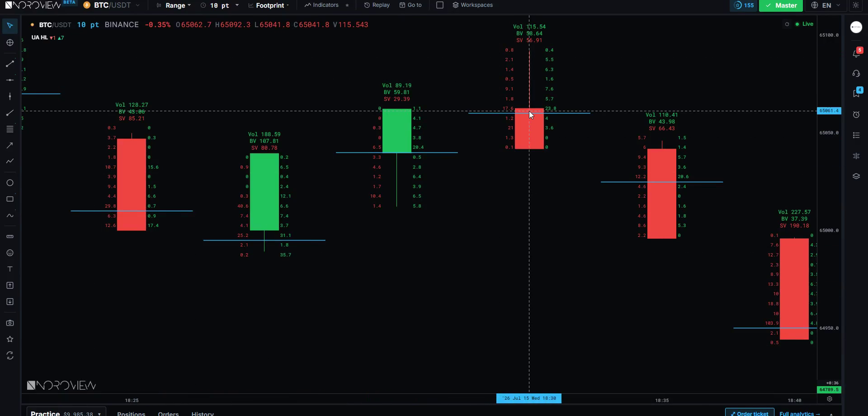Image resolution: width=868 pixels, height=416 pixels.
Task: Select the ruler measure tool
Action: (10, 236)
